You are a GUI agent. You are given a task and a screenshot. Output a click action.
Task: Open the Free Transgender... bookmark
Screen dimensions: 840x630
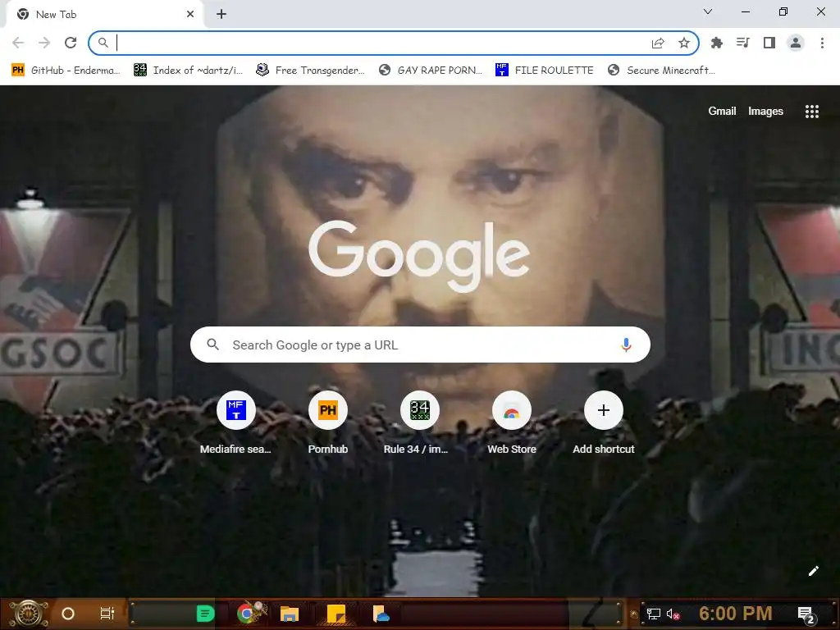click(310, 71)
